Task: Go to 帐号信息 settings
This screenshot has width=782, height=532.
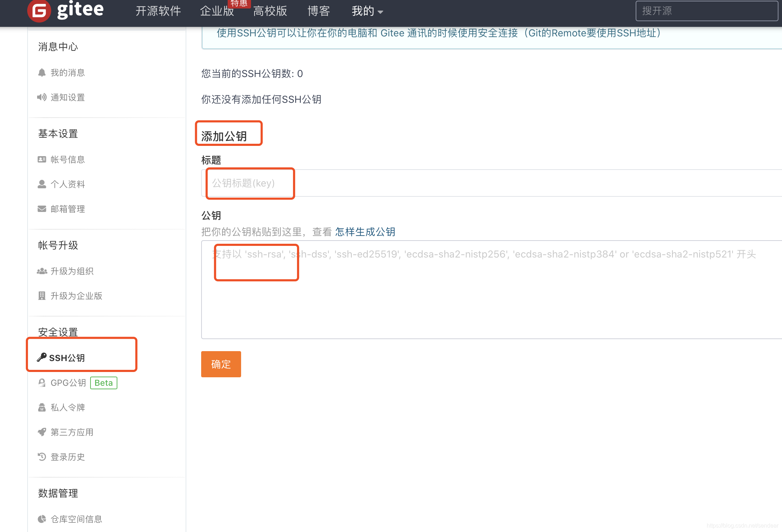Action: click(68, 159)
